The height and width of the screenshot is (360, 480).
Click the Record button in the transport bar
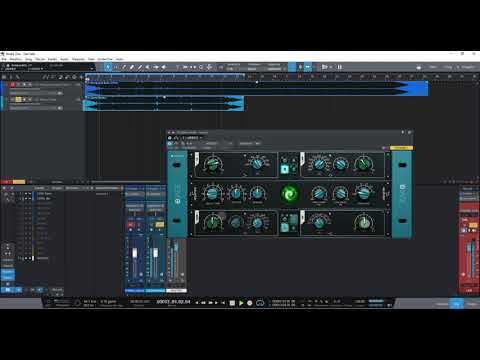pyautogui.click(x=250, y=303)
